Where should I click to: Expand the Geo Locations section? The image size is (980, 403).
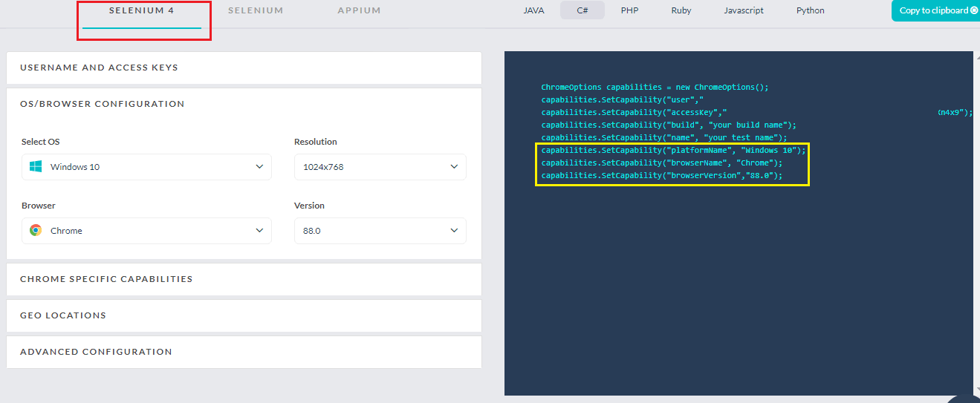click(244, 315)
